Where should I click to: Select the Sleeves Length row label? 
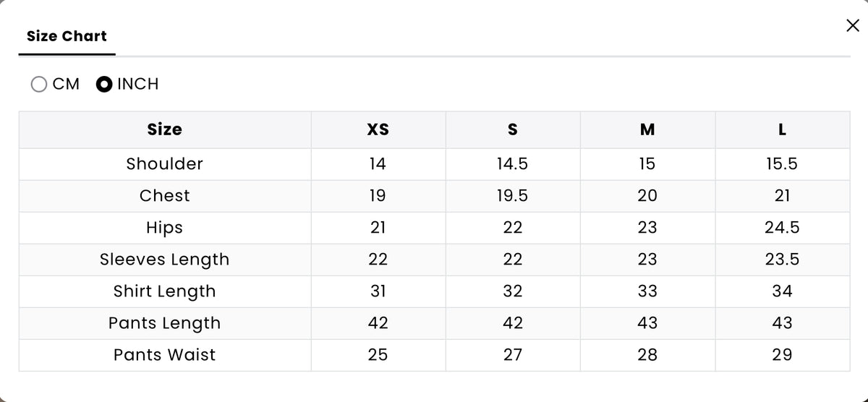tap(165, 260)
